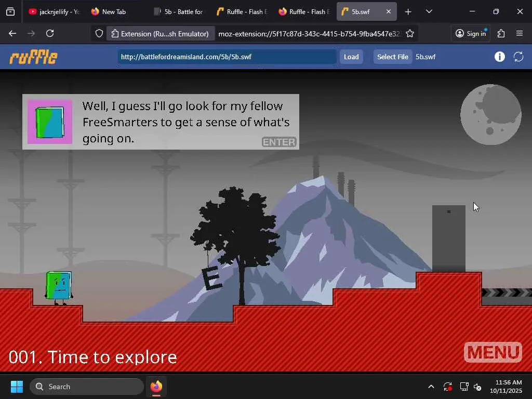The height and width of the screenshot is (399, 532).
Task: Click the Book character standing on ground
Action: click(x=59, y=288)
